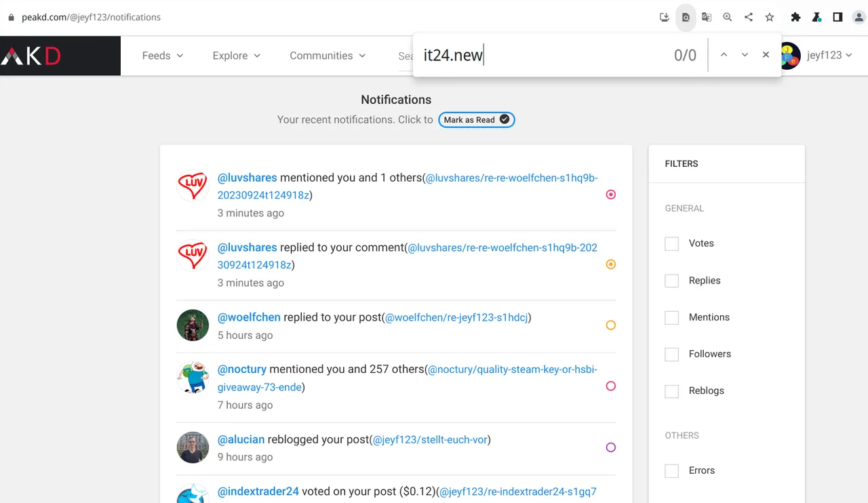Open the jeyf123/stellt-euch-vor post link

point(430,439)
